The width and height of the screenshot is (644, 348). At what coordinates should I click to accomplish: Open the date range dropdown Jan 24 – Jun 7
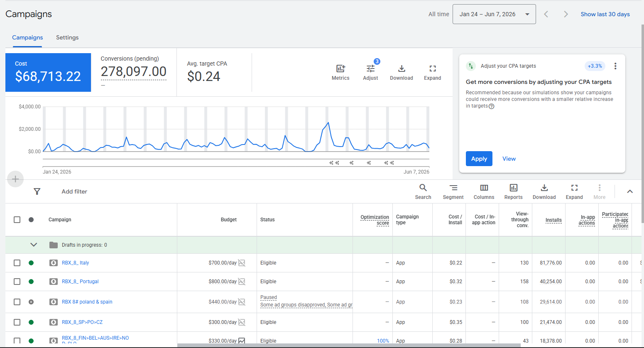(494, 14)
